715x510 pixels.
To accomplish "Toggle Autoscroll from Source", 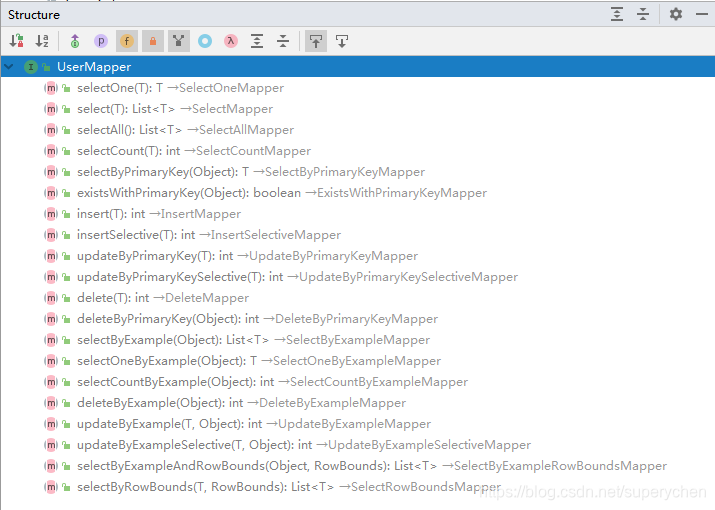I will (342, 42).
